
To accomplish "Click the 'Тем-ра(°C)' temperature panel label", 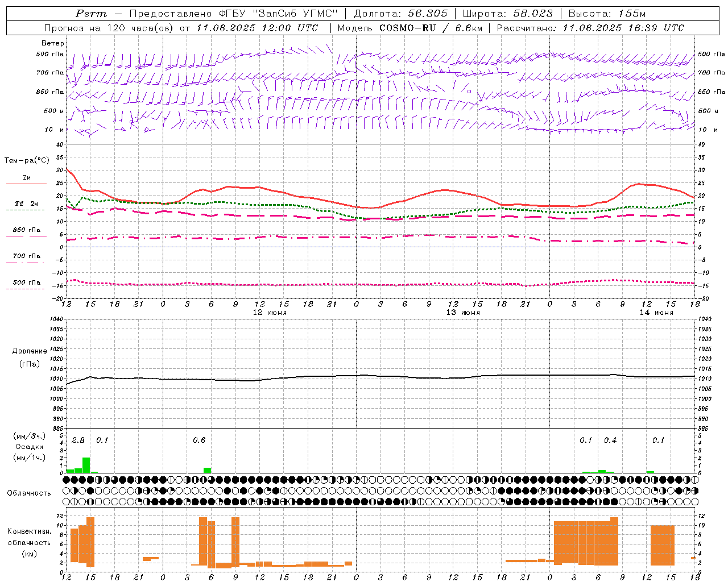I will pos(27,161).
